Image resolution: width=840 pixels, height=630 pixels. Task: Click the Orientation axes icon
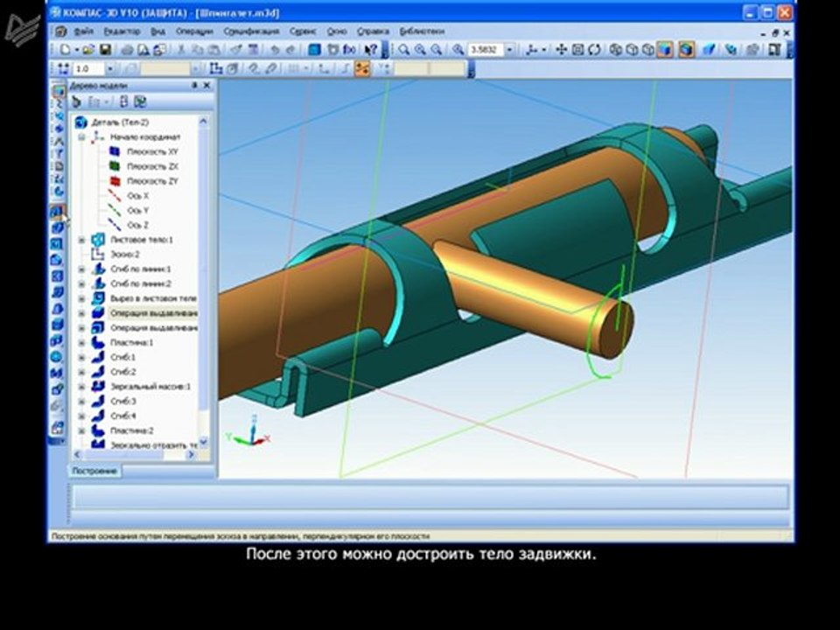[x=531, y=50]
